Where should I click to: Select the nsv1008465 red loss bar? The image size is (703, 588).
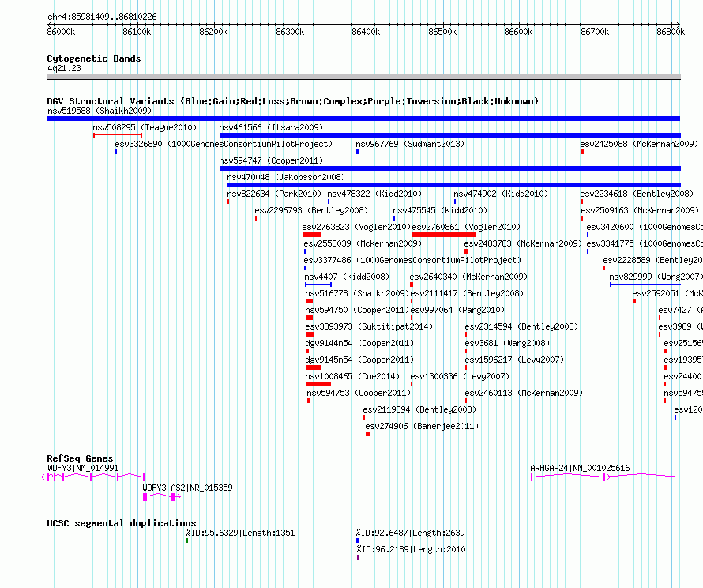318,384
